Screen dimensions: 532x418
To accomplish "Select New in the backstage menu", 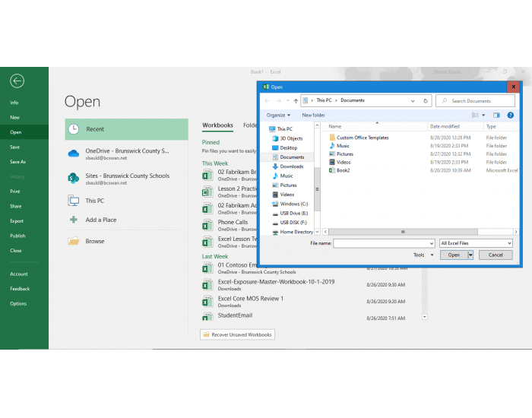I will click(14, 117).
